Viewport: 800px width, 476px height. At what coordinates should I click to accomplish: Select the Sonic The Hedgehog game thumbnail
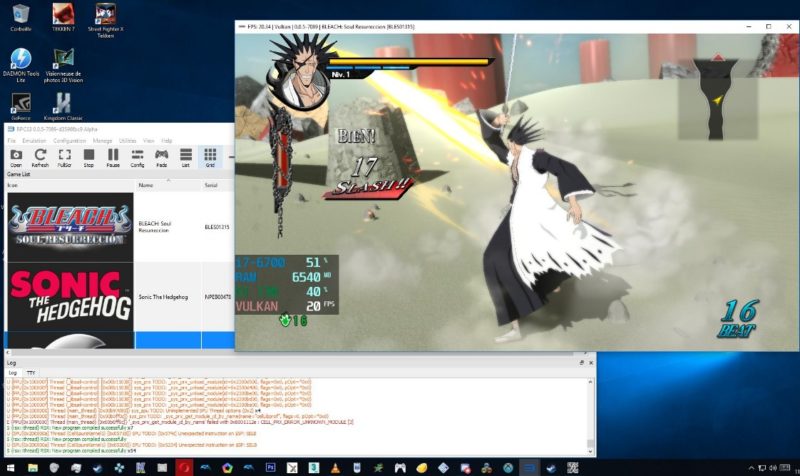pyautogui.click(x=70, y=297)
